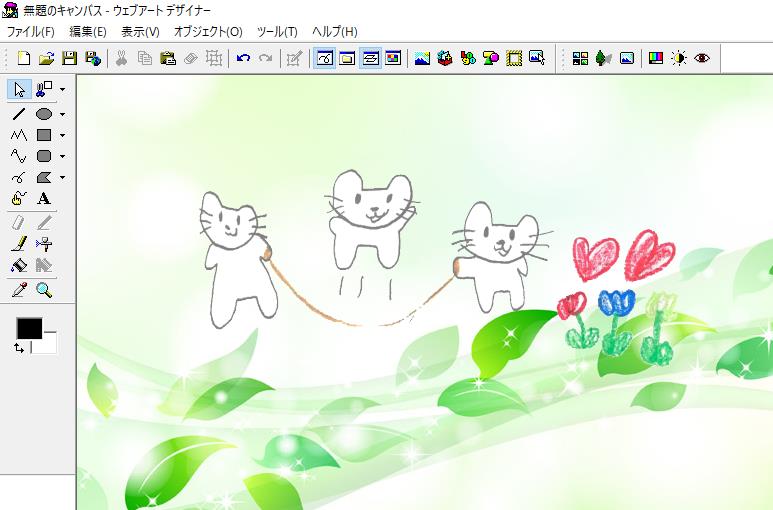Viewport: 773px width, 510px height.
Task: Redo the undone action
Action: (266, 58)
